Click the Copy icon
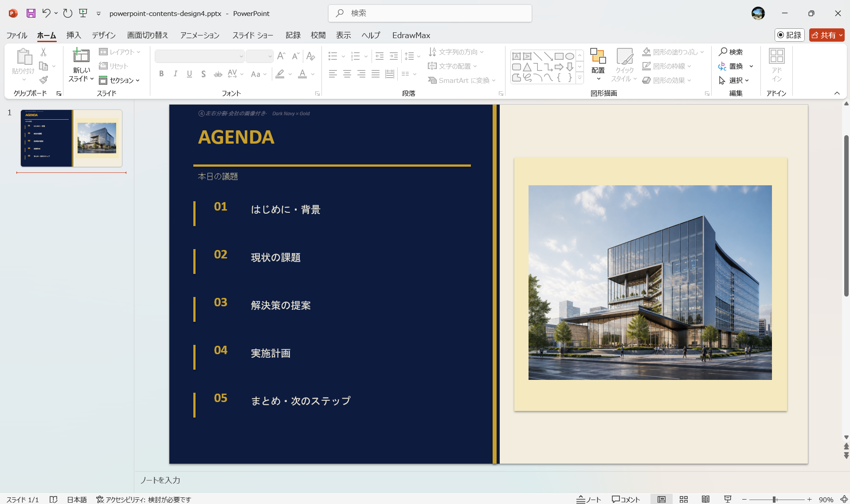This screenshot has height=504, width=850. 43,66
